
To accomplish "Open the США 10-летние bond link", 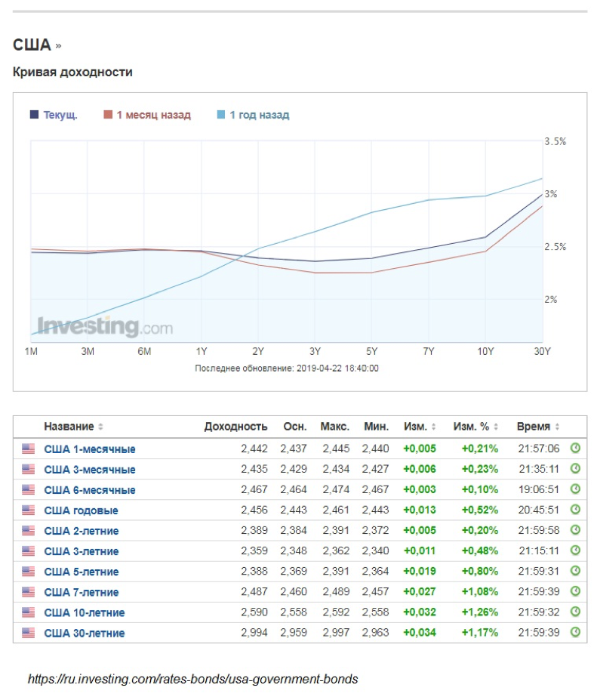I will pos(85,612).
